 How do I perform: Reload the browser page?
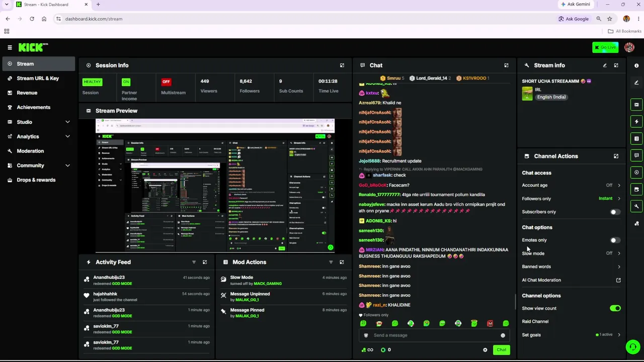coord(32,19)
